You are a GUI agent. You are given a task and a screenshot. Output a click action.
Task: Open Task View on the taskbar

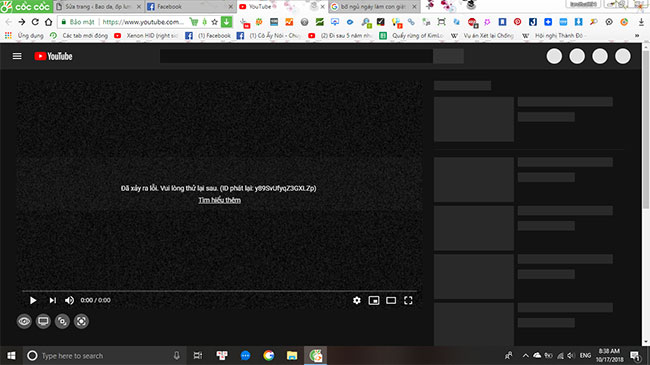tap(198, 356)
